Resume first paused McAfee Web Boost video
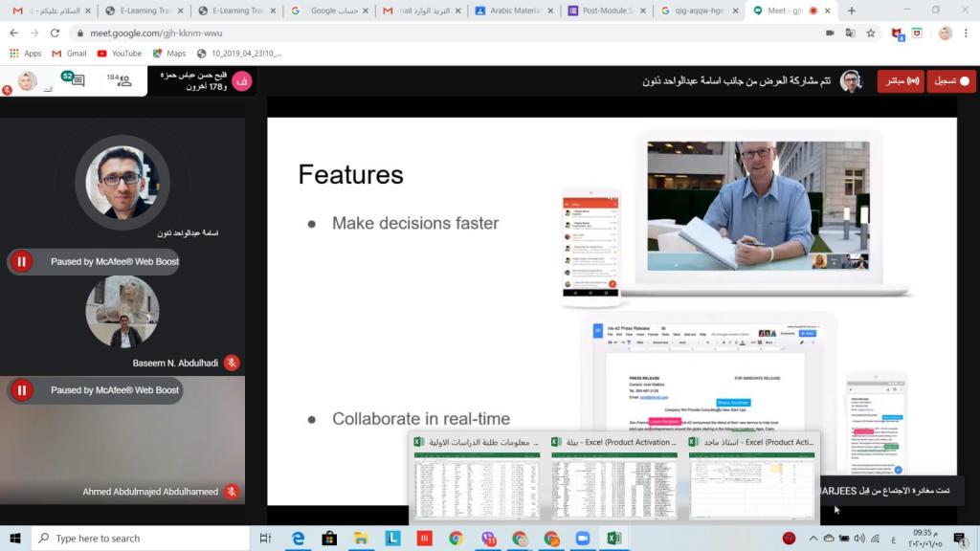 [21, 261]
